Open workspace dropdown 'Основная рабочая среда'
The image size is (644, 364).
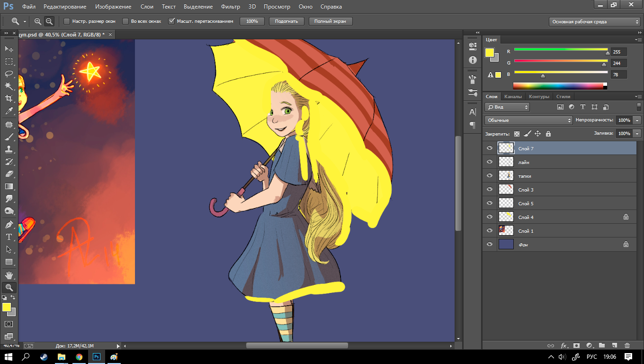pyautogui.click(x=595, y=22)
